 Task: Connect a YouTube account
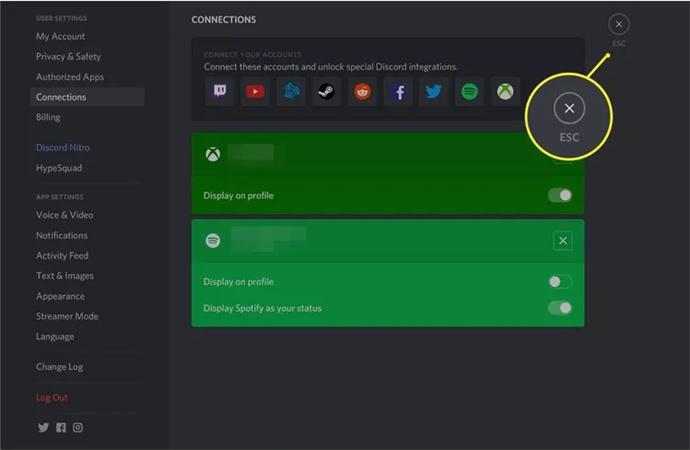click(255, 91)
